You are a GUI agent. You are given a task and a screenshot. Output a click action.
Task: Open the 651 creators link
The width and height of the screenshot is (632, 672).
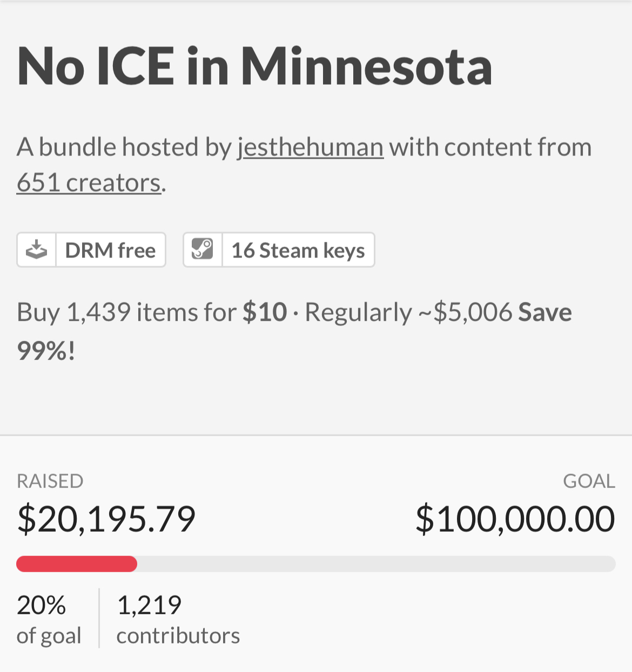pyautogui.click(x=89, y=182)
